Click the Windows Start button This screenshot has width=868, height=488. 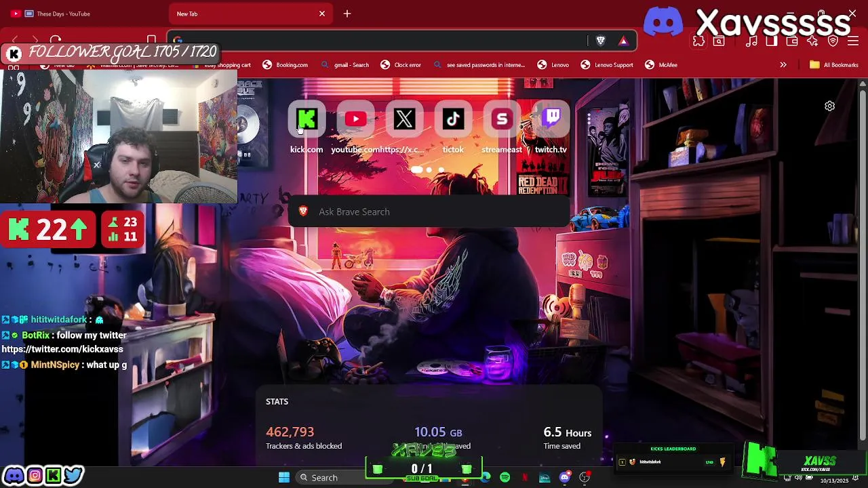coord(284,478)
